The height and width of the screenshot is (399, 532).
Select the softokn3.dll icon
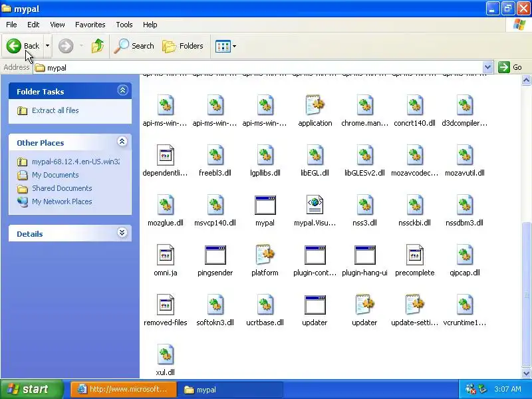click(x=215, y=305)
